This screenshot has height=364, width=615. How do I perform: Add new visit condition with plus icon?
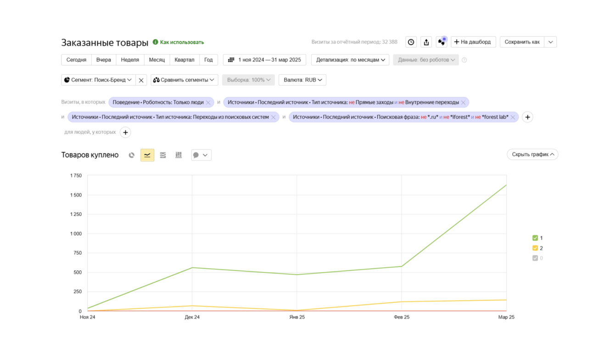point(527,118)
